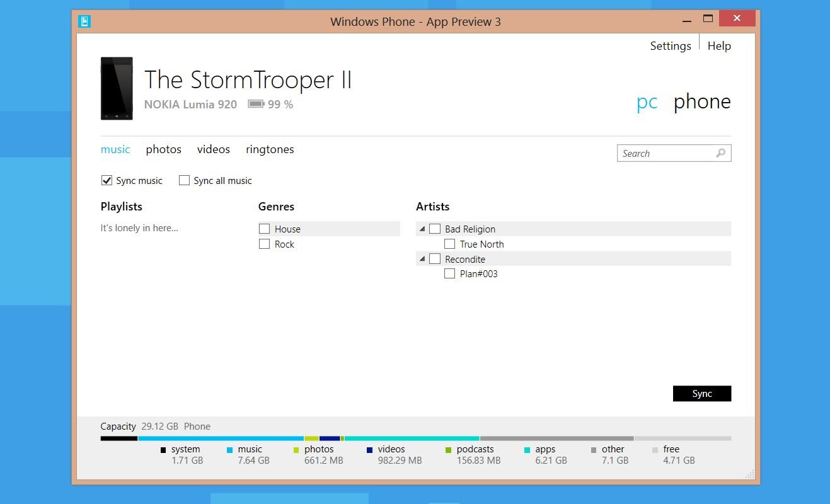Click the podcasts legend color square
This screenshot has height=504, width=830.
coord(449,450)
